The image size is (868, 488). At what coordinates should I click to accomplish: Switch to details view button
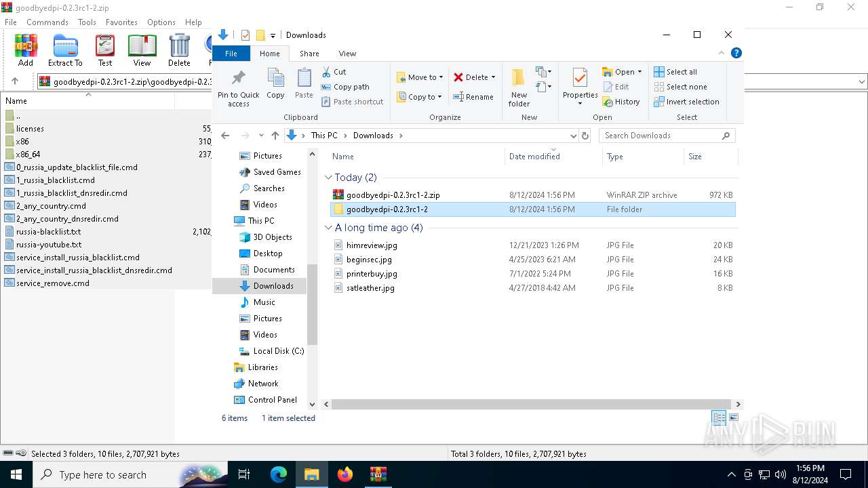pyautogui.click(x=719, y=418)
